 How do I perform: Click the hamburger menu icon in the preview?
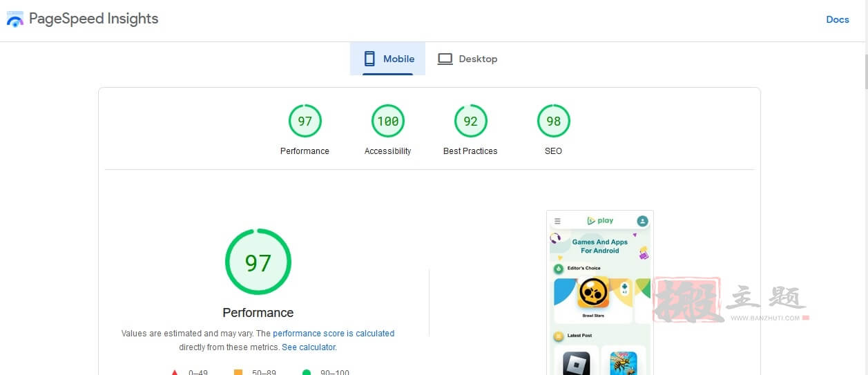point(557,222)
